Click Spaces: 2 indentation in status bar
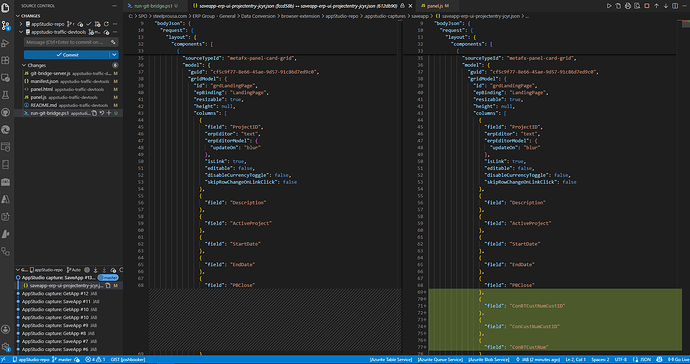 coord(600,360)
